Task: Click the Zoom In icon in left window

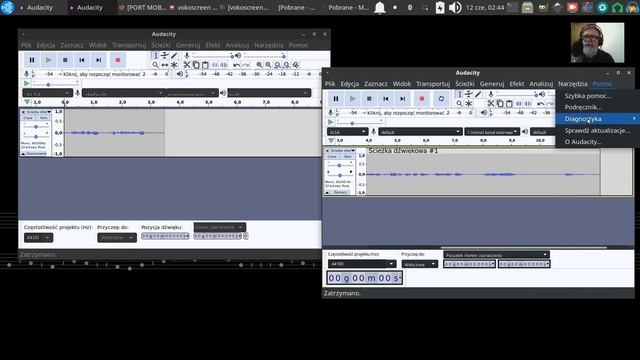Action: pyautogui.click(x=259, y=65)
